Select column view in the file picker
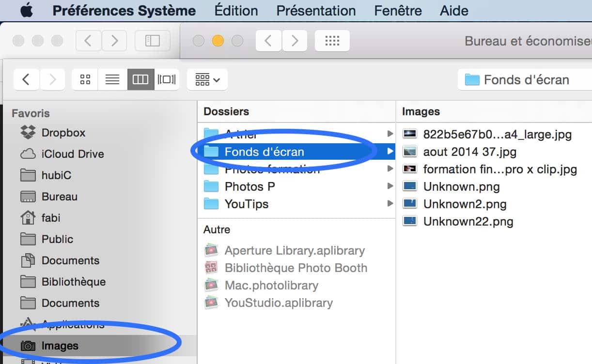 [x=140, y=79]
